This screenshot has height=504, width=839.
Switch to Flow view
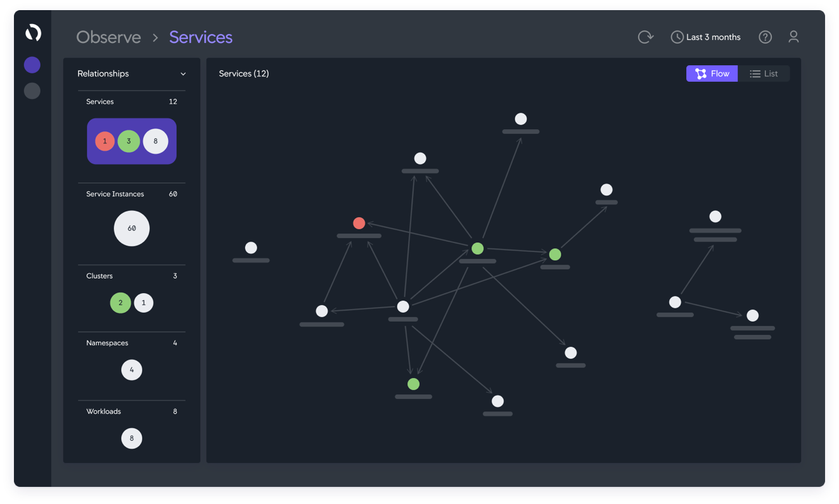[x=712, y=73]
